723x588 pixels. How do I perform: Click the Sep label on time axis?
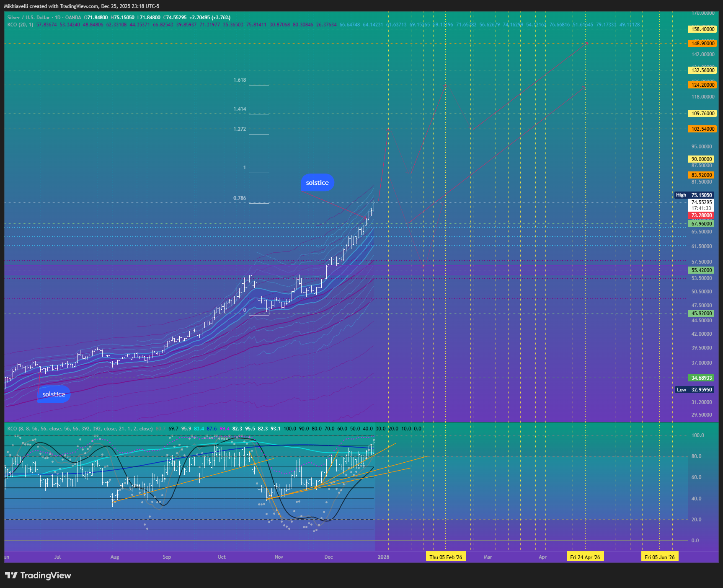pos(167,557)
